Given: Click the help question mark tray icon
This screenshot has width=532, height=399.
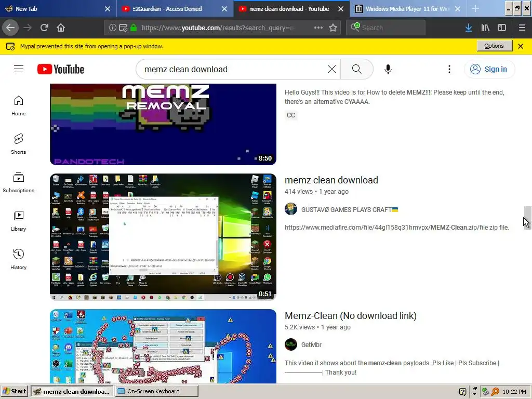Looking at the screenshot, I should click(x=462, y=392).
